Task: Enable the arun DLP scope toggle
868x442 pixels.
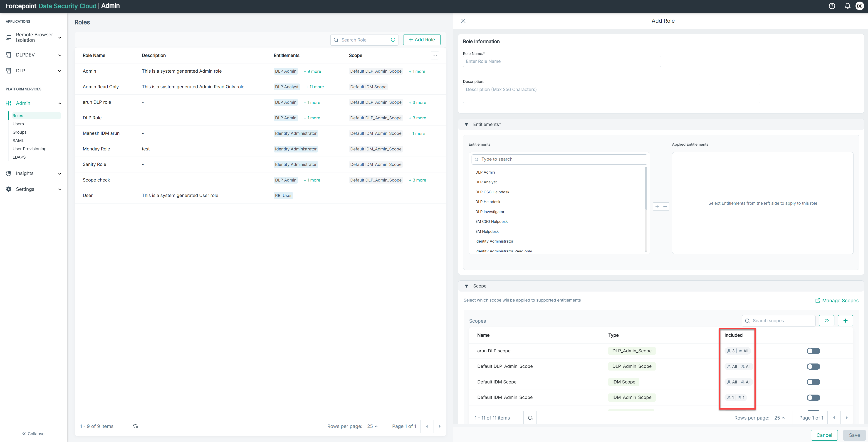Action: coord(813,351)
